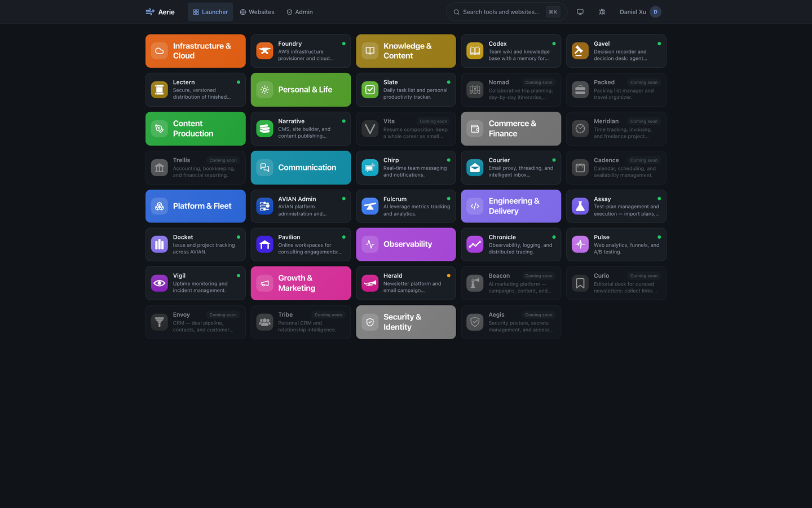The width and height of the screenshot is (812, 508).
Task: Open the Daniel Xu user menu
Action: (x=640, y=12)
